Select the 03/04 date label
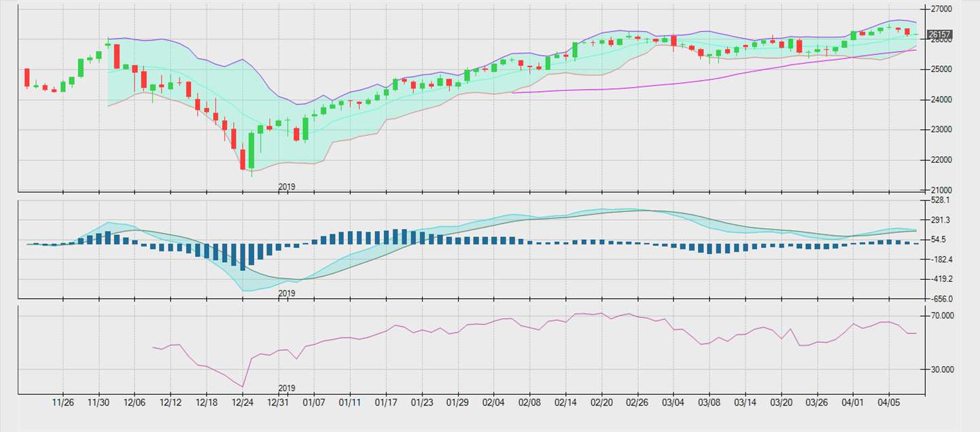Image resolution: width=980 pixels, height=432 pixels. (x=673, y=401)
